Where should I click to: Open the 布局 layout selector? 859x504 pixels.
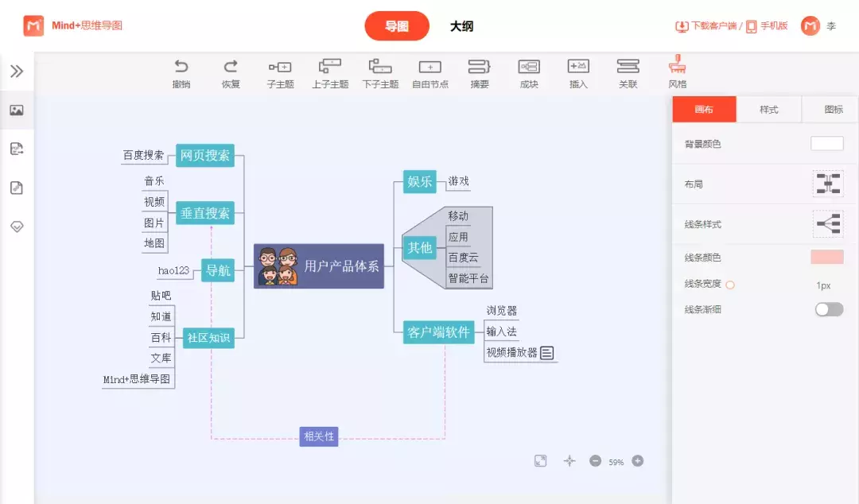point(827,184)
